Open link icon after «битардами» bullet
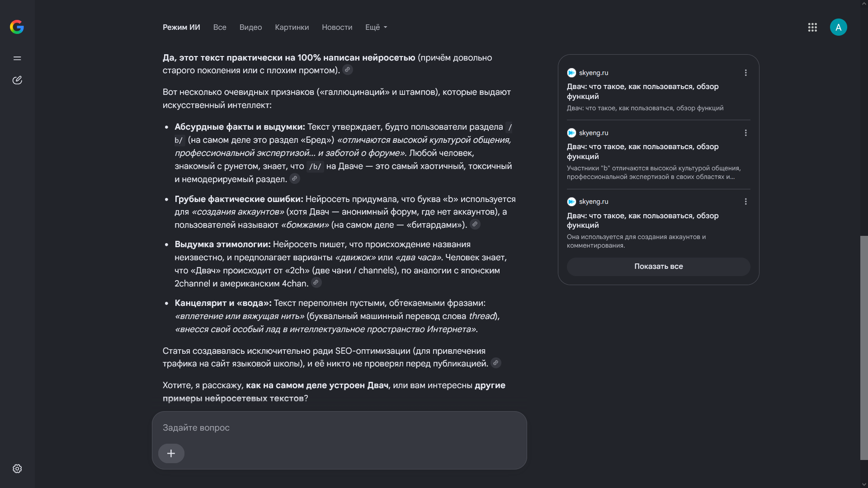The image size is (868, 488). tap(475, 224)
